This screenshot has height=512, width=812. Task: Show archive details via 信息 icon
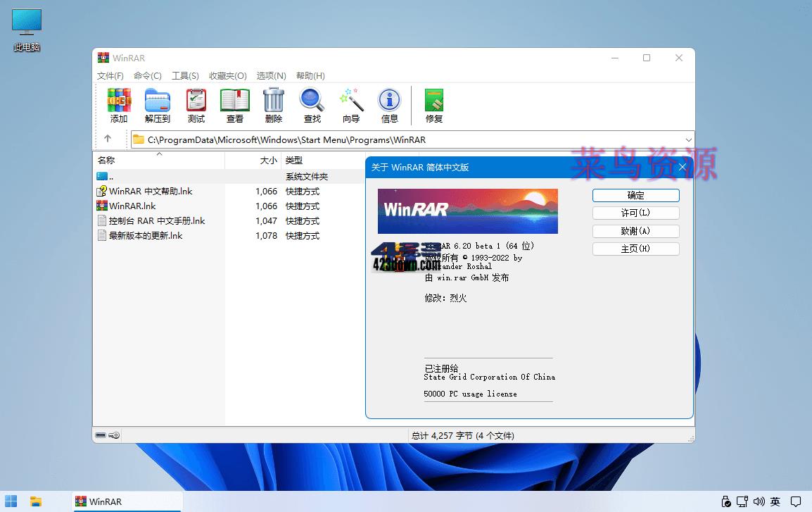click(x=389, y=104)
